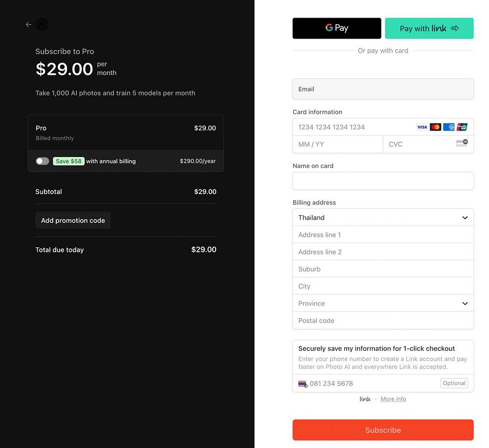The width and height of the screenshot is (489, 448).
Task: Pay with the Google Pay button
Action: pos(336,28)
